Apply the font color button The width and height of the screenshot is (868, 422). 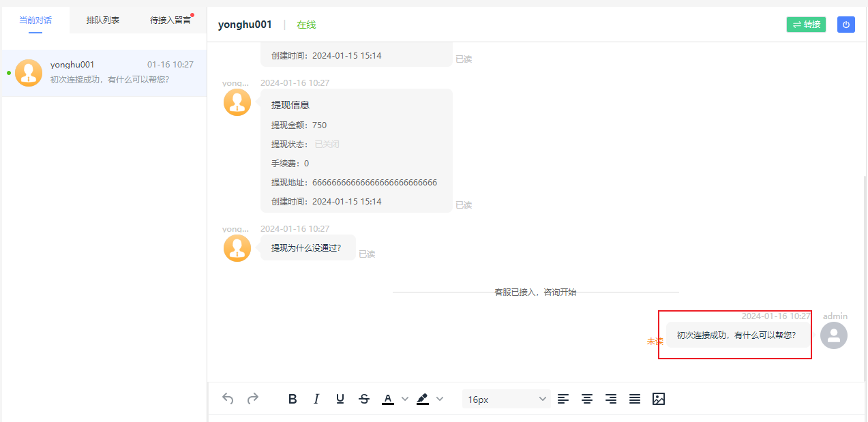click(388, 399)
